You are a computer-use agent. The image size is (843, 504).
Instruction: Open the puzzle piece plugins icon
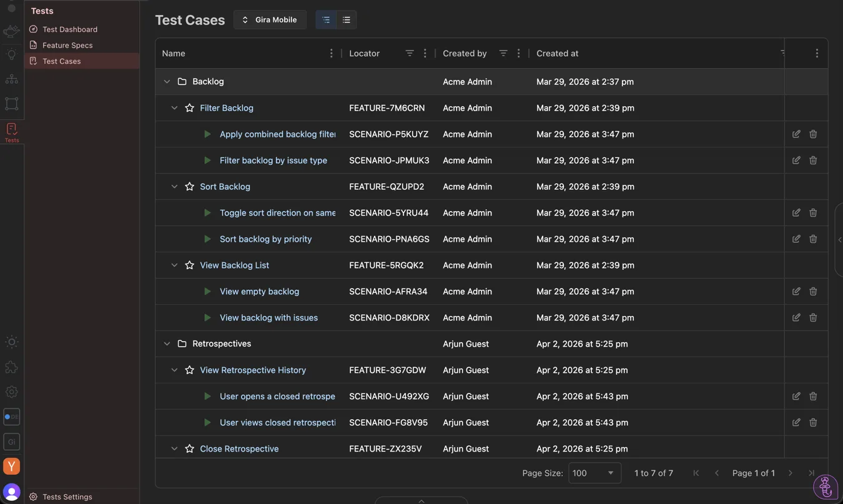pos(11,367)
